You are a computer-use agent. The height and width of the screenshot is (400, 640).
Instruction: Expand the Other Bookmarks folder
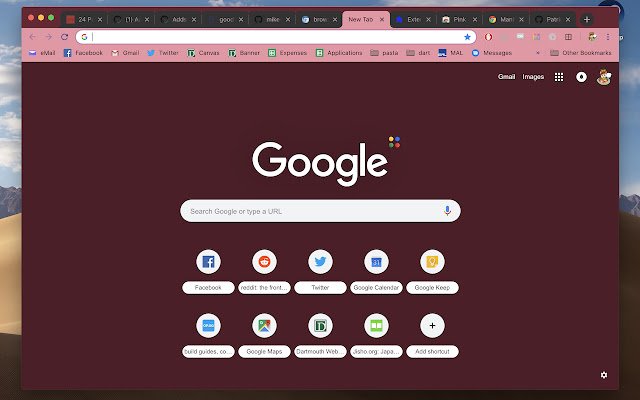581,53
